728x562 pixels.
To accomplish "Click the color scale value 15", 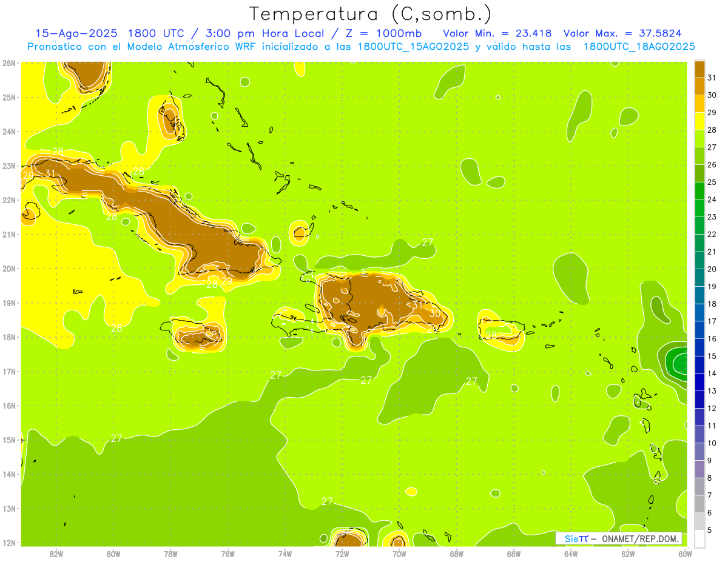I will (x=712, y=356).
